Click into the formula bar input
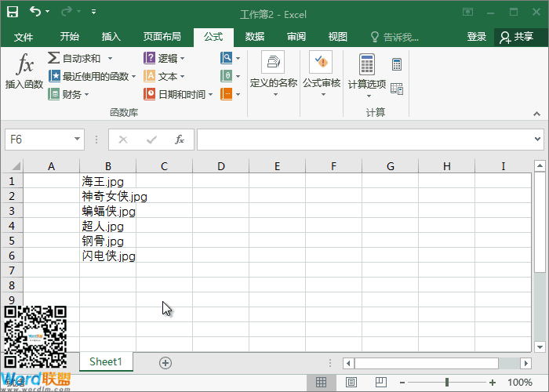The width and height of the screenshot is (549, 392). (x=364, y=140)
